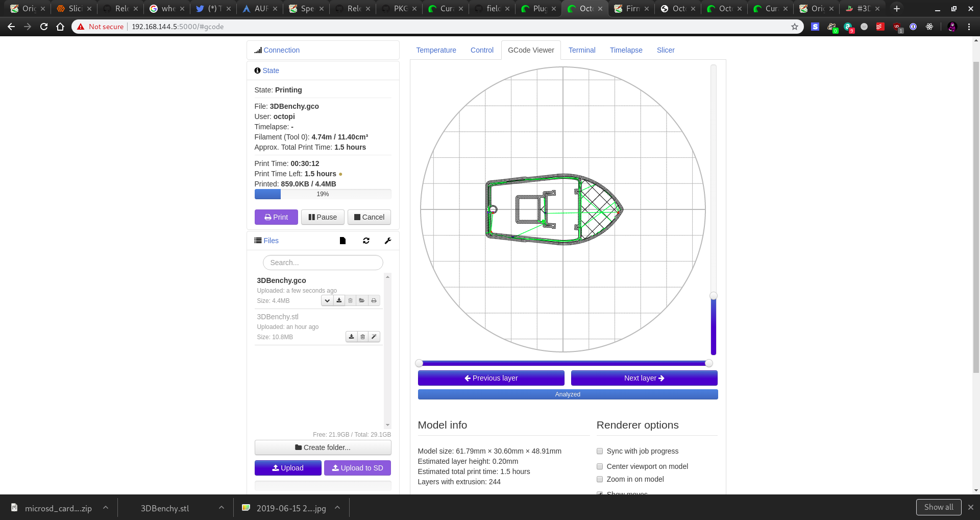Expand additional options for 3DBenchy.gco

coord(327,300)
